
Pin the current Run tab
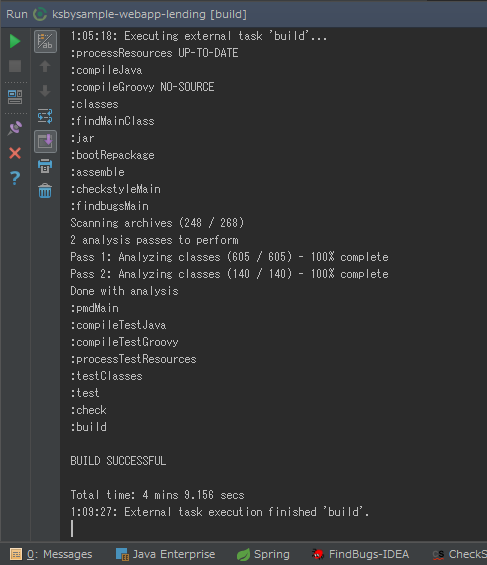(15, 128)
